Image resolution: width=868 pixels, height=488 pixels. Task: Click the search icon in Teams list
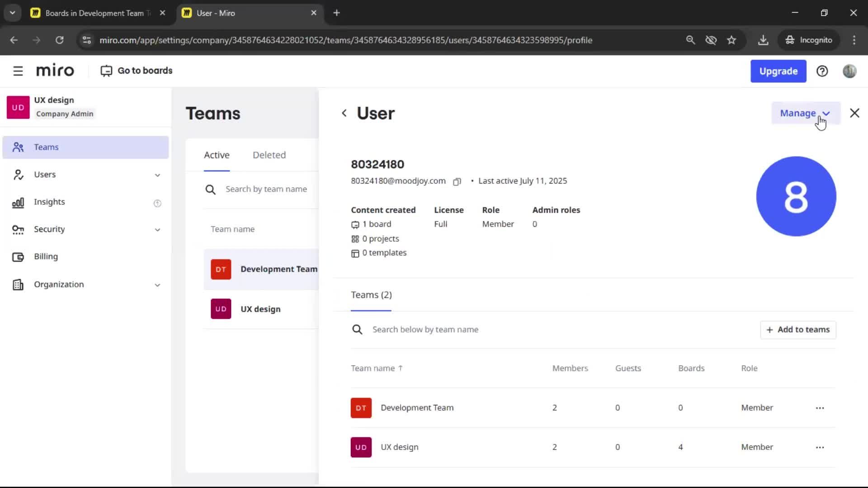[210, 189]
